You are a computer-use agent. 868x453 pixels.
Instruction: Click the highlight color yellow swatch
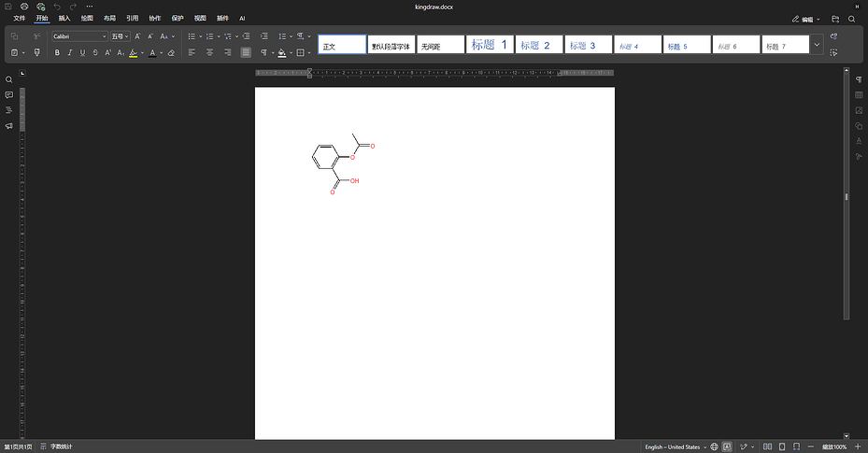(x=133, y=53)
